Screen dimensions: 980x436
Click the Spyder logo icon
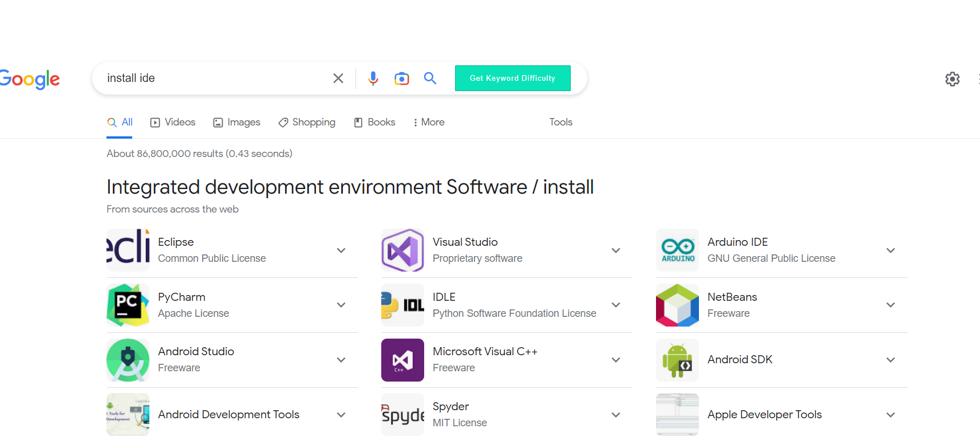402,414
